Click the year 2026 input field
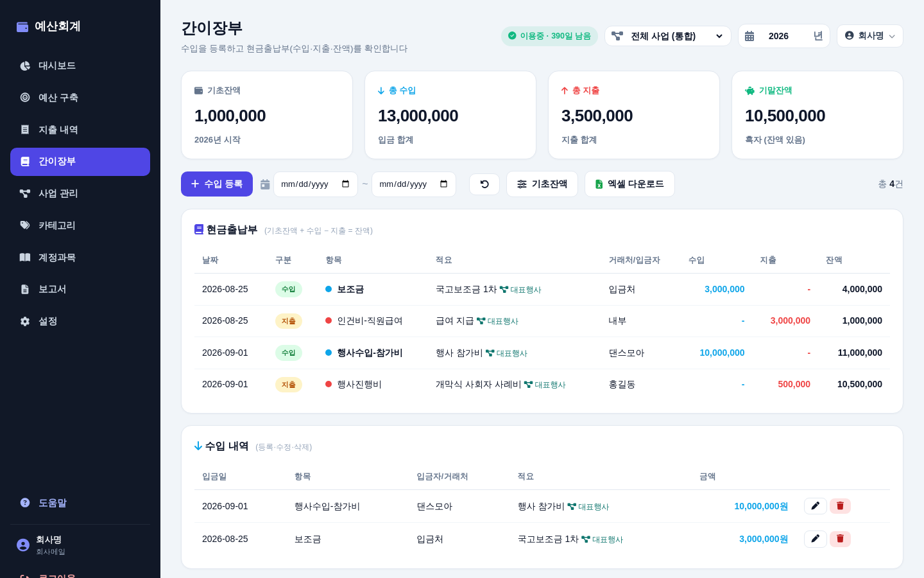This screenshot has height=578, width=924. (784, 36)
